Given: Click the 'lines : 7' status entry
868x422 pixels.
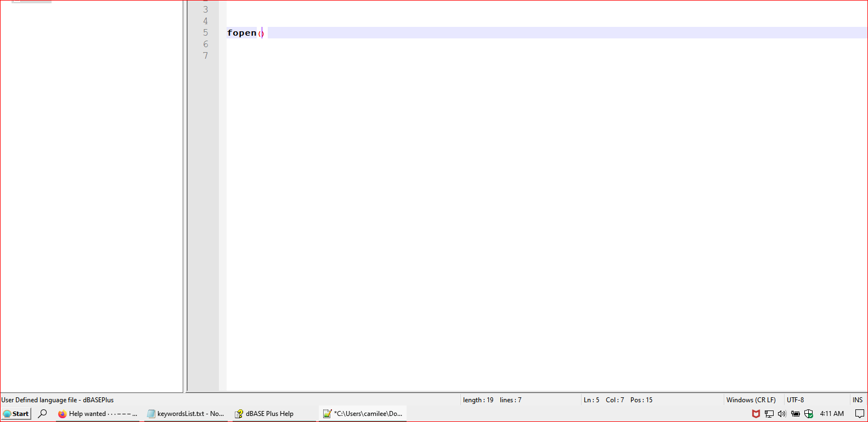Looking at the screenshot, I should (510, 400).
